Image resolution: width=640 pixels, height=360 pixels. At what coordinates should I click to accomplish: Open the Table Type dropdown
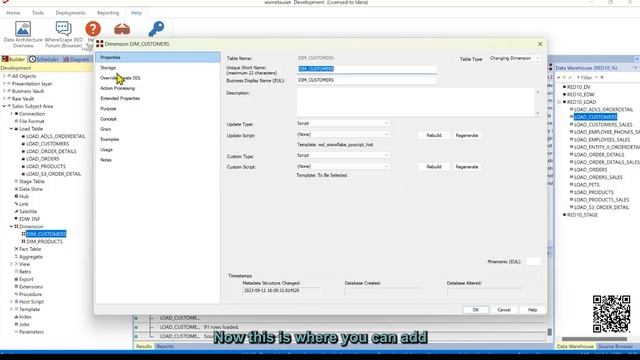[514, 58]
